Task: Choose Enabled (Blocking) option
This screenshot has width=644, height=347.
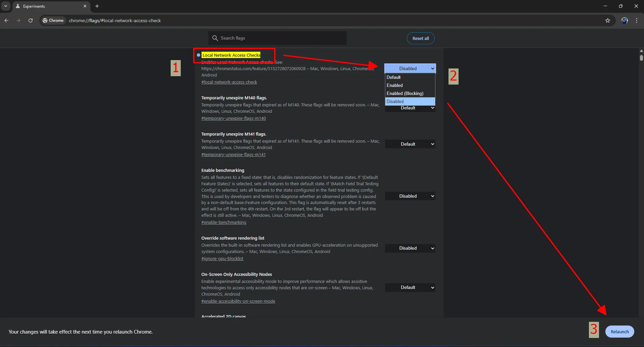Action: [405, 93]
